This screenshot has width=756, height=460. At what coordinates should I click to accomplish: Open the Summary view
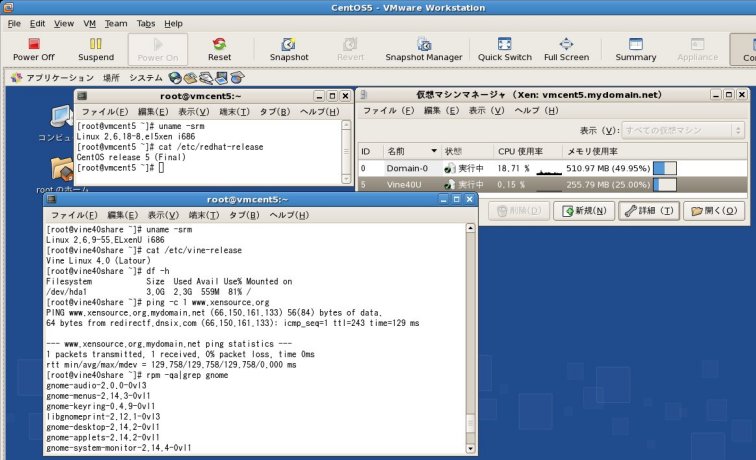(x=635, y=50)
